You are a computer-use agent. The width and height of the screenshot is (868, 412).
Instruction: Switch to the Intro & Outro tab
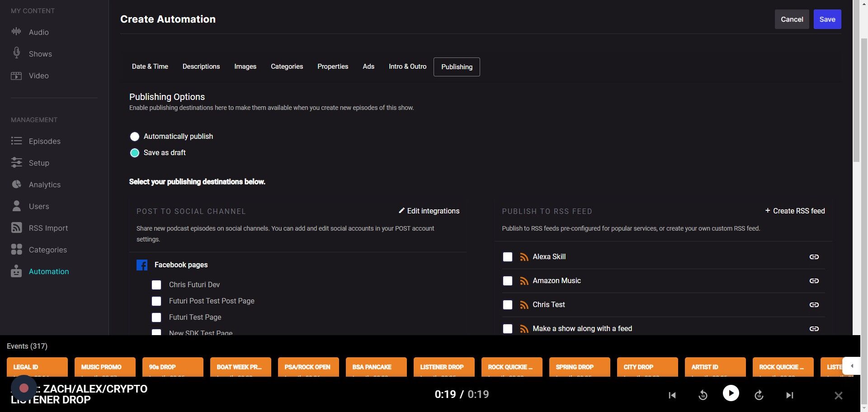[407, 66]
